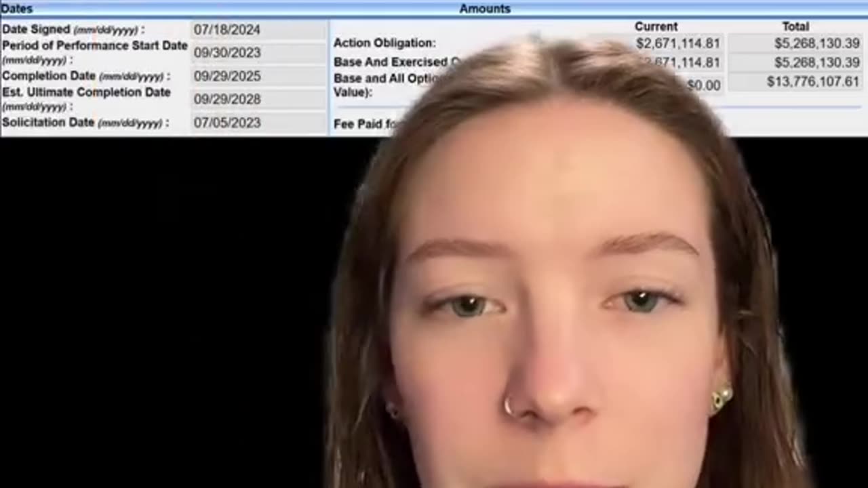Screen dimensions: 868x488
Task: Click the $13,776,107.61 total value field
Action: pos(794,82)
